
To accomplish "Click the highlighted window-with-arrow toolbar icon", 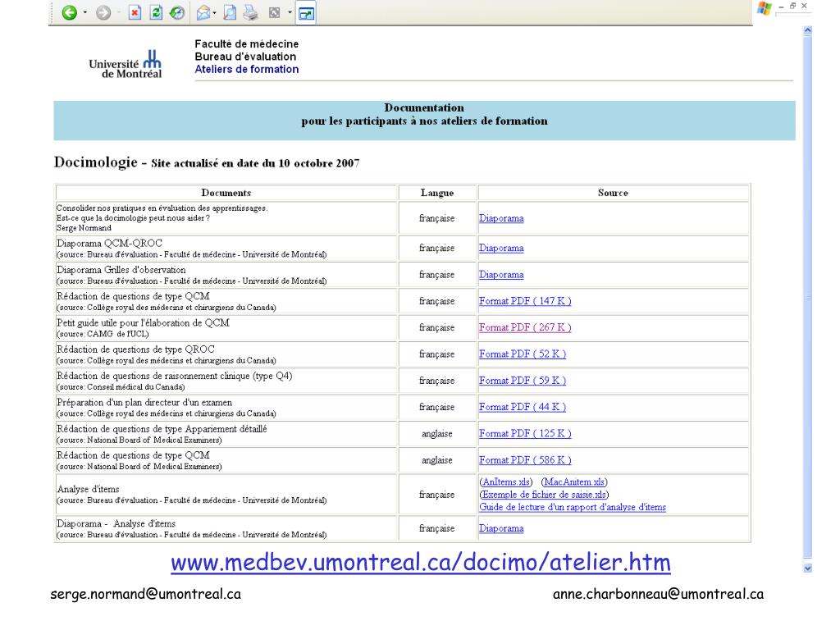I will 306,13.
